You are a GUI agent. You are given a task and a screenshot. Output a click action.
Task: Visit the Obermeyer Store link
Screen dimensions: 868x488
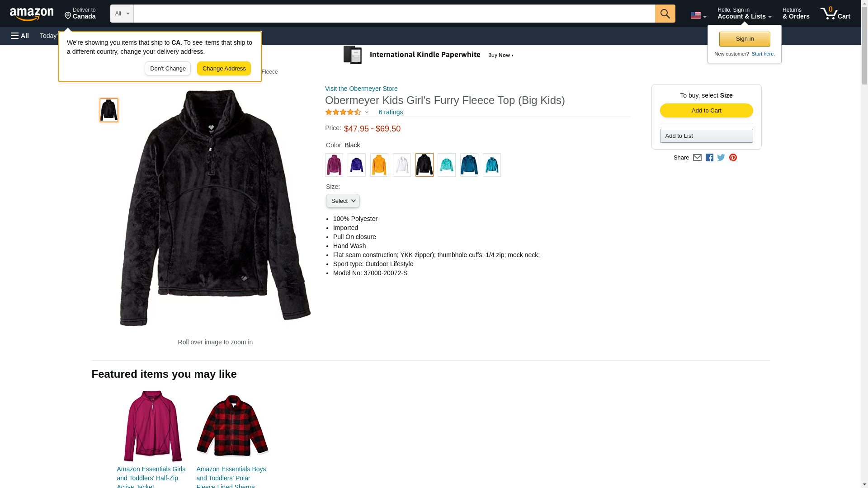pos(361,89)
